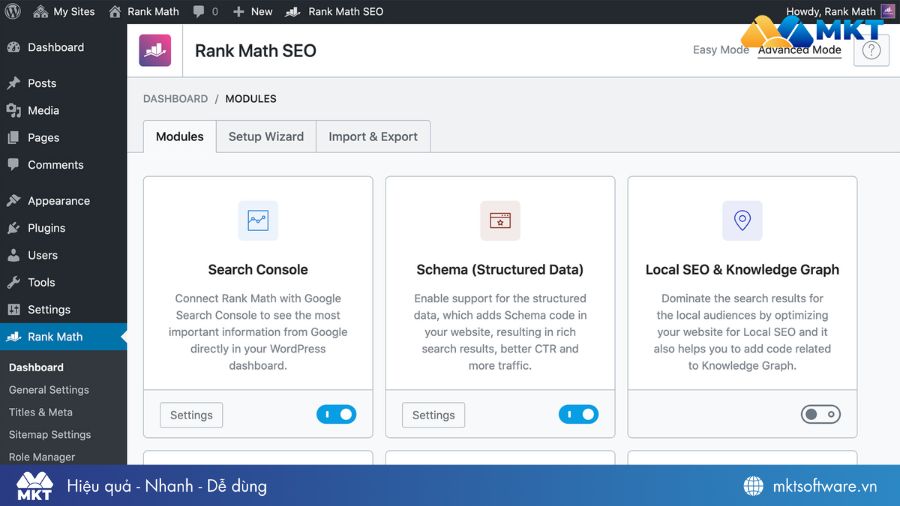The height and width of the screenshot is (506, 900).
Task: Click the Rank Math SEO logo
Action: point(155,50)
